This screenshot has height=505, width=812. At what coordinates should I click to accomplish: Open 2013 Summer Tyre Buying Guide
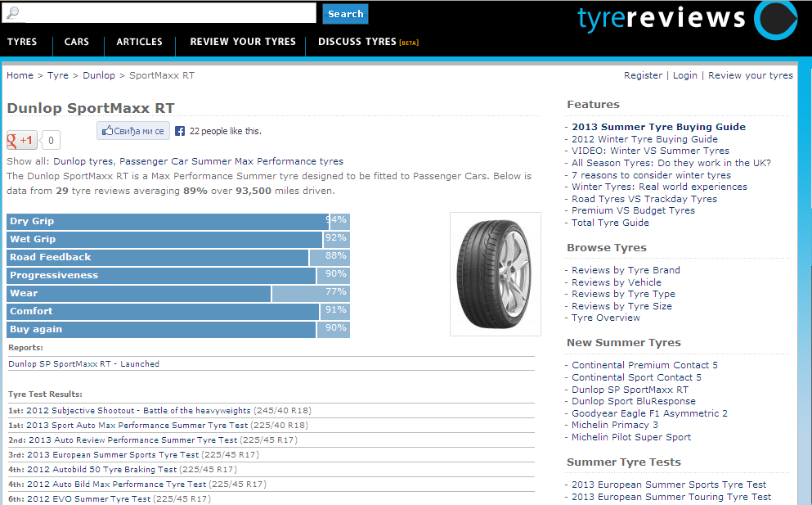(659, 127)
